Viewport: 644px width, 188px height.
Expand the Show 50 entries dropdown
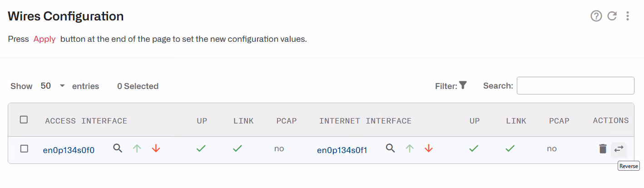pos(53,86)
